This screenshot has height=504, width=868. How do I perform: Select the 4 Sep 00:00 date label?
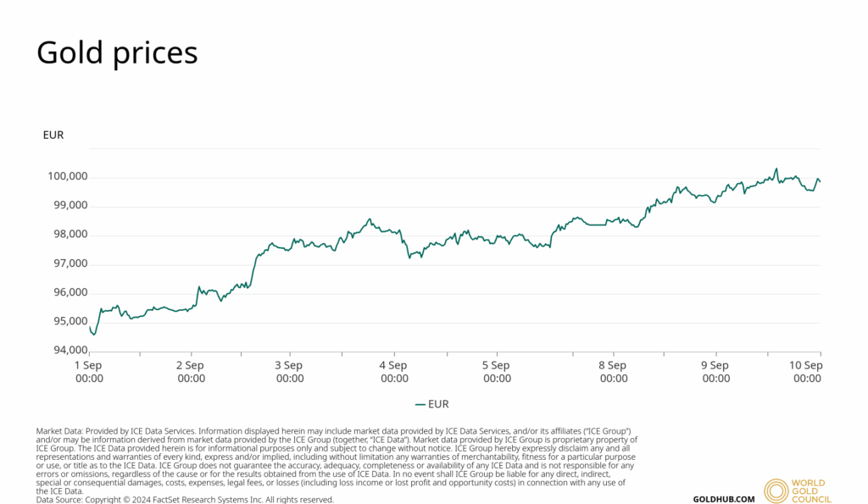tap(394, 372)
